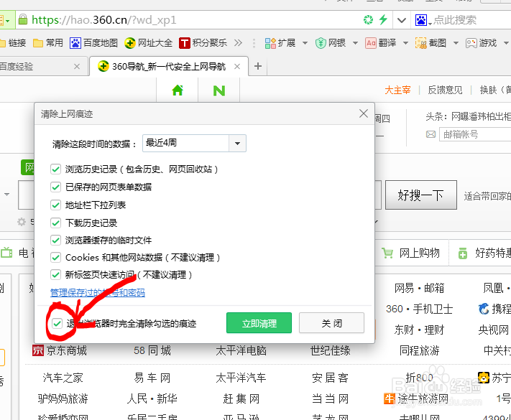Click the 邮箱帐号 input field
The image size is (511, 420).
click(475, 134)
